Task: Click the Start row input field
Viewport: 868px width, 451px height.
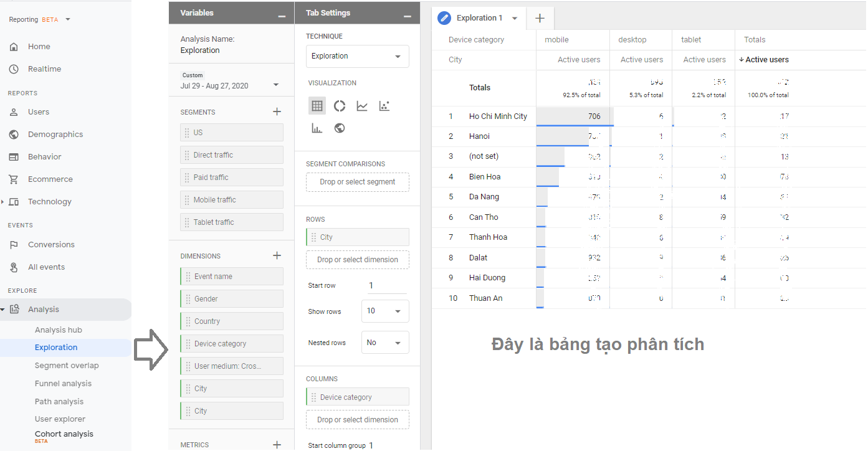Action: (x=386, y=285)
